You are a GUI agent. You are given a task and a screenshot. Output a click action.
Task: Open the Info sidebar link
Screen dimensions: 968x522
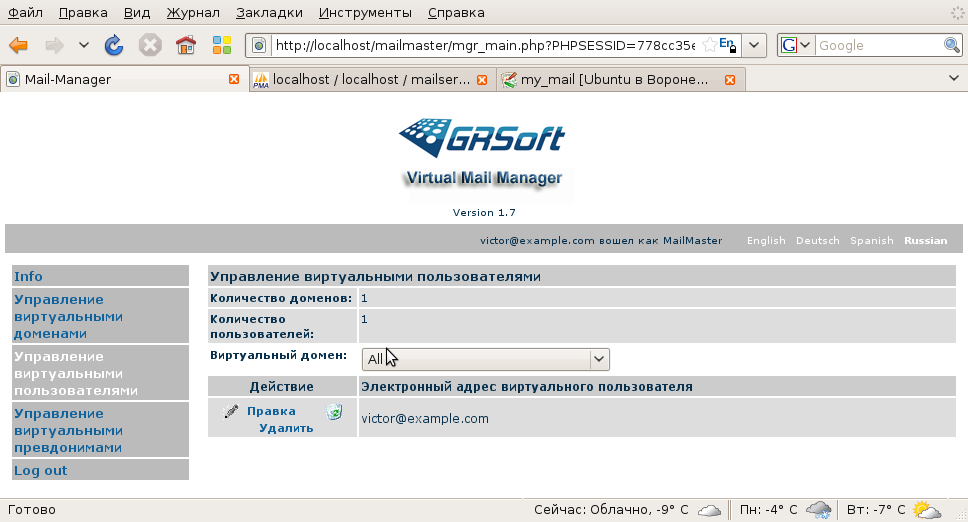tap(28, 276)
